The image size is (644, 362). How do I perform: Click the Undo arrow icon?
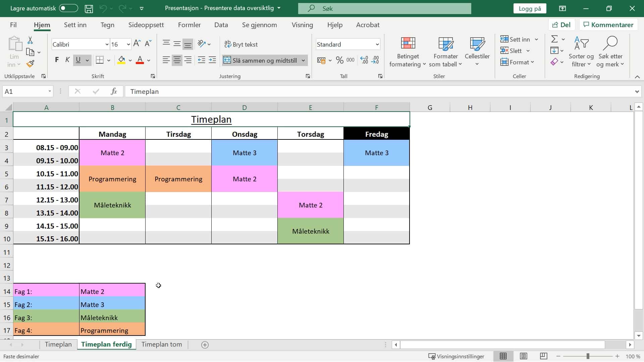(103, 8)
